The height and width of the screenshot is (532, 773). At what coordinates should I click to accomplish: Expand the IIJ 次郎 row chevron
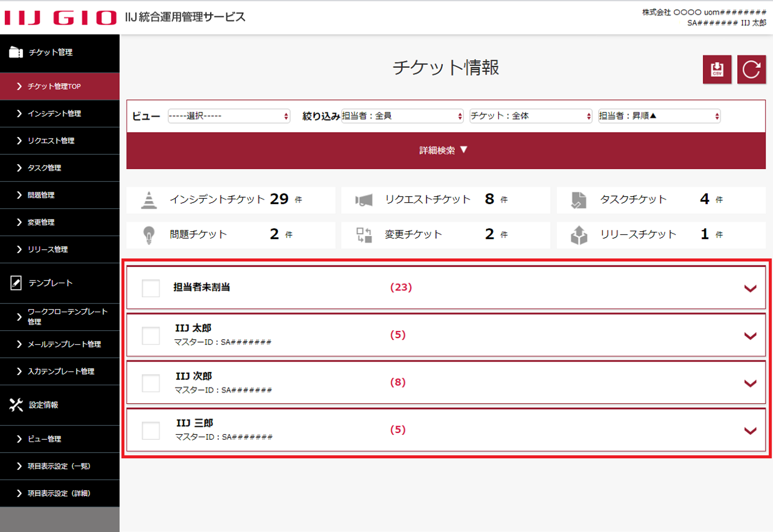(x=750, y=383)
